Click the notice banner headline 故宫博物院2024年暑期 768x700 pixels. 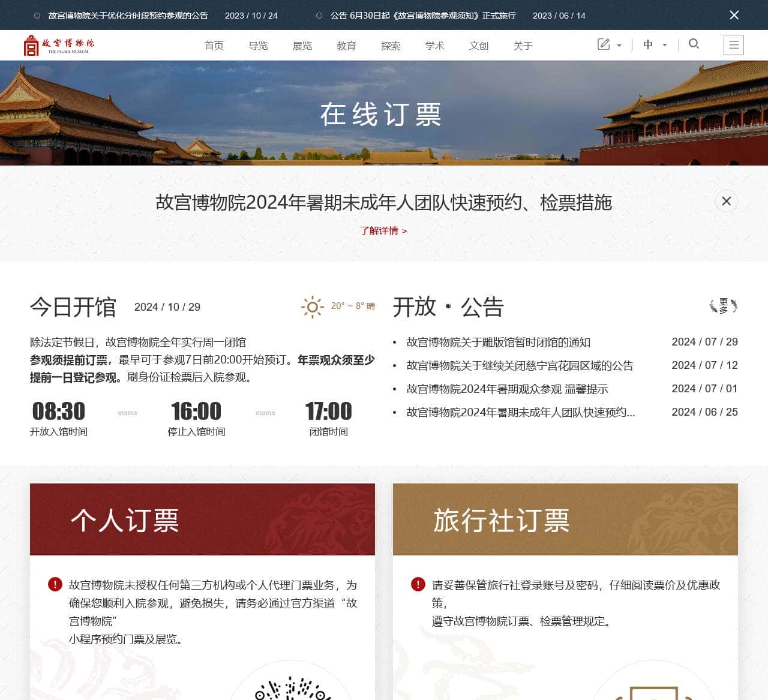pyautogui.click(x=383, y=202)
